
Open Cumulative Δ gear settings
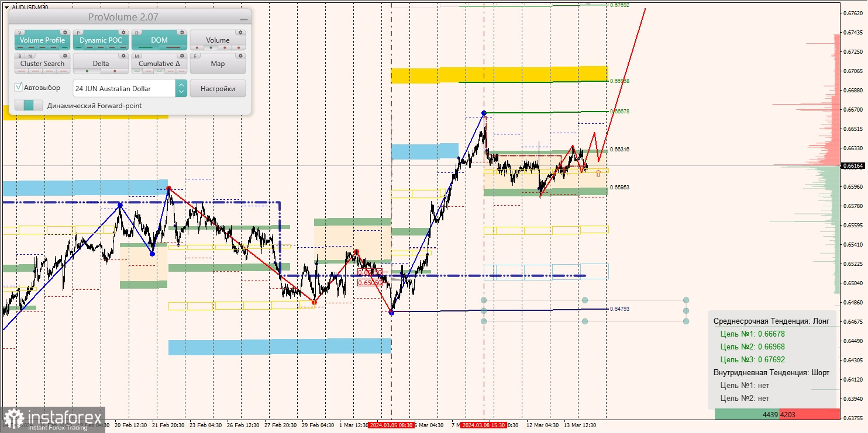pos(182,56)
